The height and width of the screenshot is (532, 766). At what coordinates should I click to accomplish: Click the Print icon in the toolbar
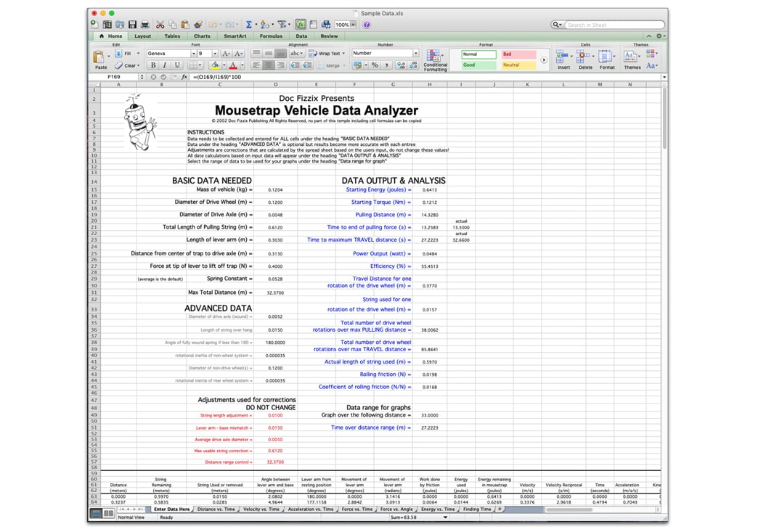[x=145, y=25]
